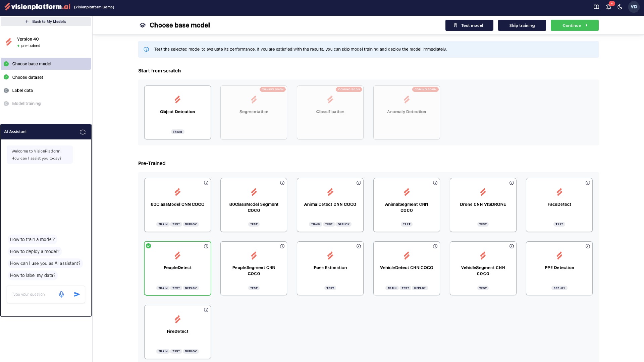This screenshot has width=644, height=362.
Task: Click green checkmark on PeopleDetect card
Action: click(x=149, y=246)
